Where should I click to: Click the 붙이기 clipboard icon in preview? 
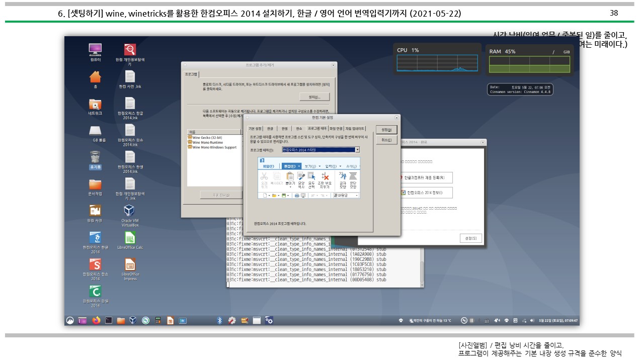coord(290,176)
